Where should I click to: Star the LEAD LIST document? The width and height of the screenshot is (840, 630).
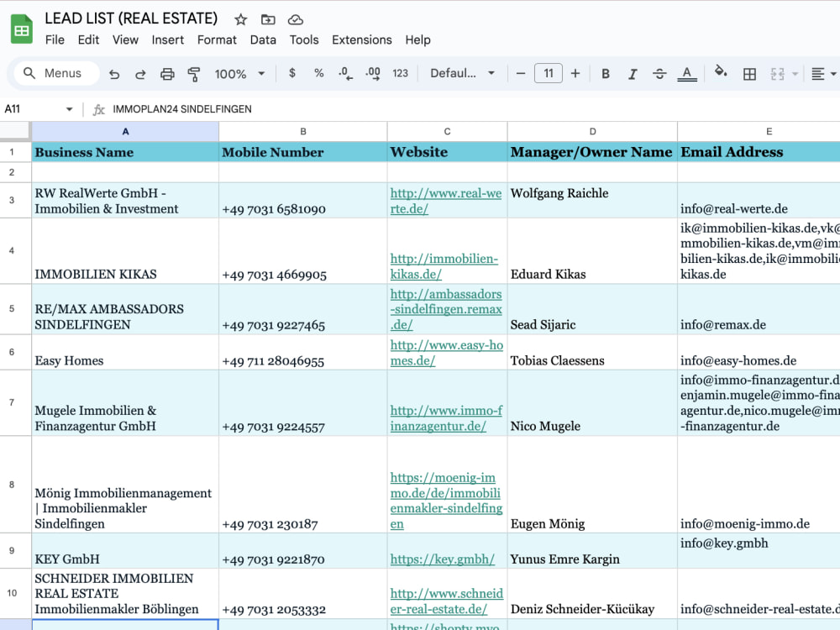click(x=240, y=20)
